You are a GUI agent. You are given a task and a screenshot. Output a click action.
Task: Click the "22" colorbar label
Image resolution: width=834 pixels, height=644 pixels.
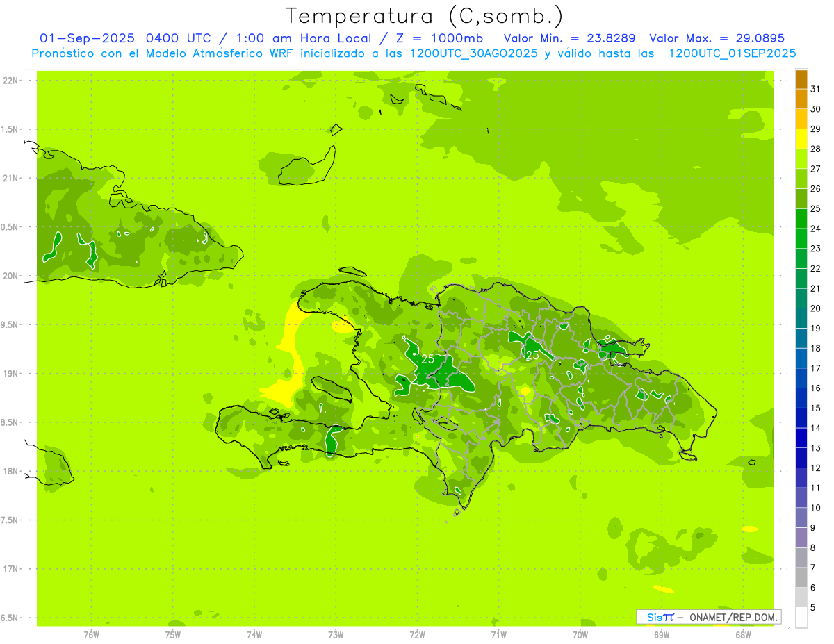(815, 268)
